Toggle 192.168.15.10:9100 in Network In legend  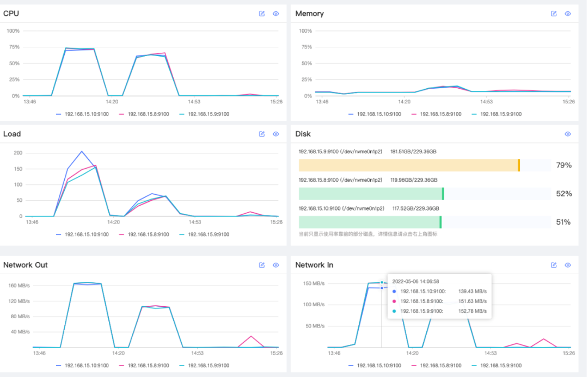pyautogui.click(x=375, y=366)
